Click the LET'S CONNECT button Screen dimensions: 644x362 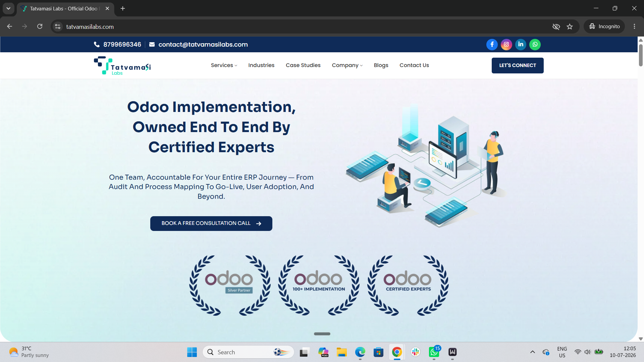[x=518, y=65]
